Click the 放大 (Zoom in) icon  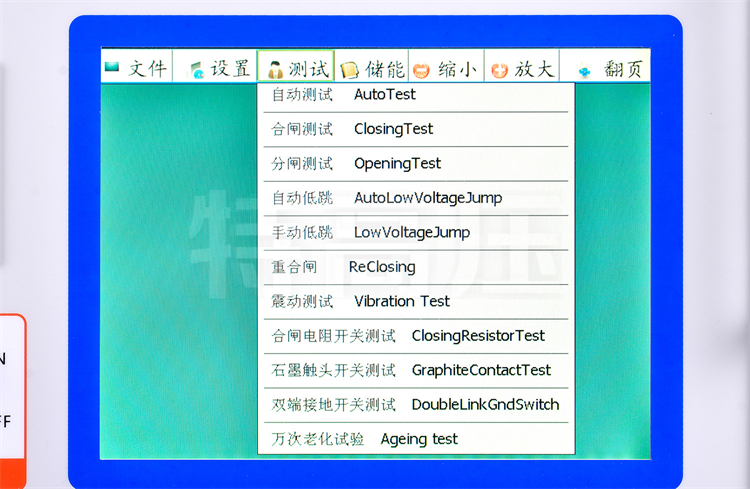point(499,69)
